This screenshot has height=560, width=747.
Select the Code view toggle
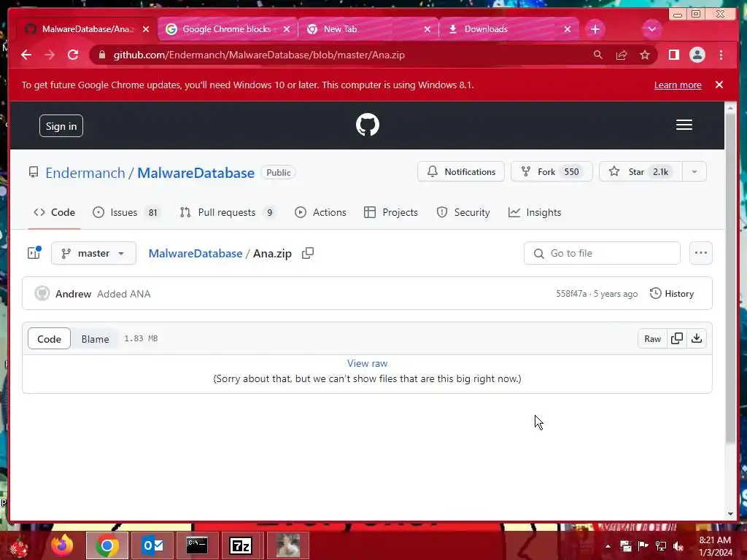[x=49, y=338]
